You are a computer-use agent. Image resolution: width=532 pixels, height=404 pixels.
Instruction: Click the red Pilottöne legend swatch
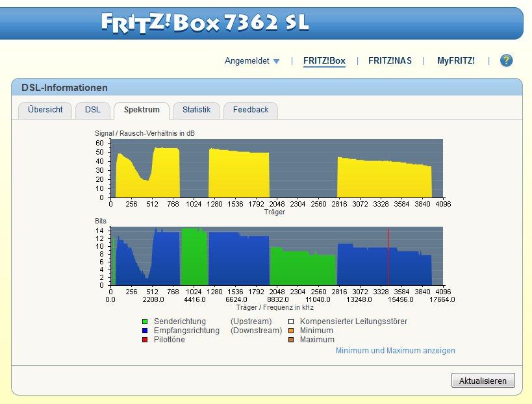[x=145, y=340]
